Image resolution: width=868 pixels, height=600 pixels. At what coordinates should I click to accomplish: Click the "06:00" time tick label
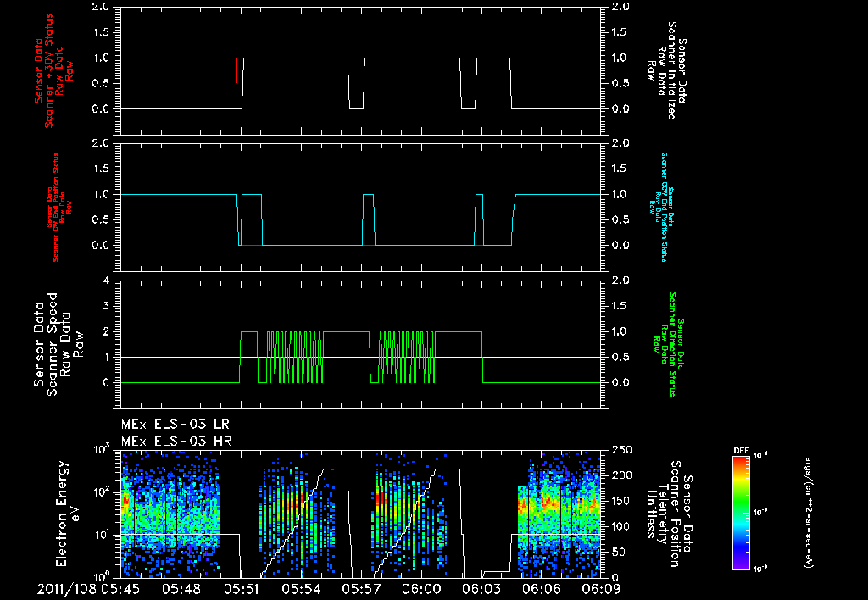click(421, 589)
